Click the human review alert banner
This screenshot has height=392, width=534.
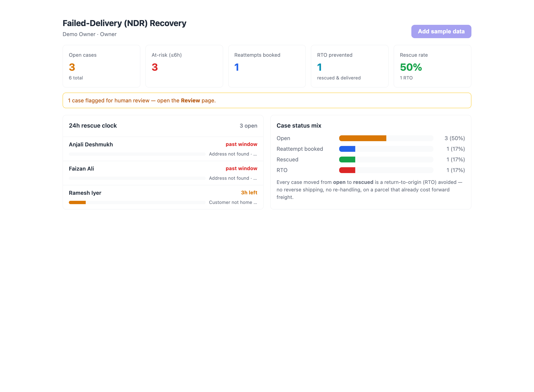(267, 100)
